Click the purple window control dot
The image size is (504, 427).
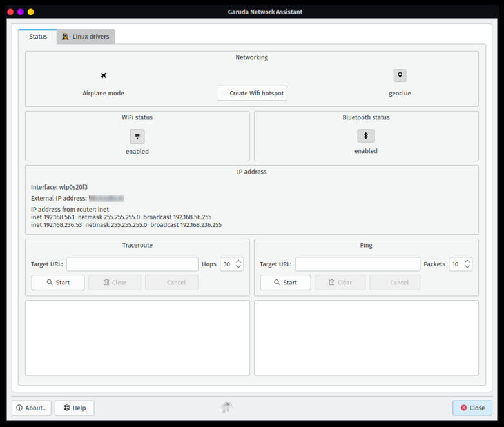click(x=21, y=12)
